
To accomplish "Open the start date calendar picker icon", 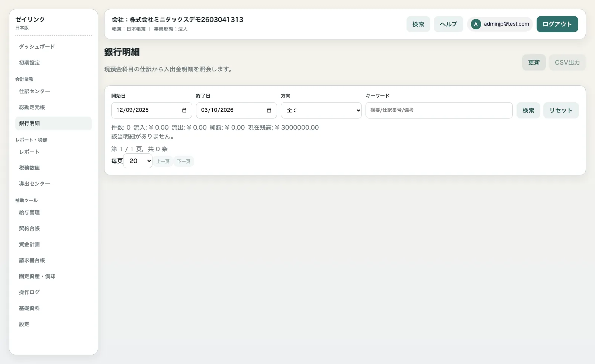I will [x=184, y=110].
